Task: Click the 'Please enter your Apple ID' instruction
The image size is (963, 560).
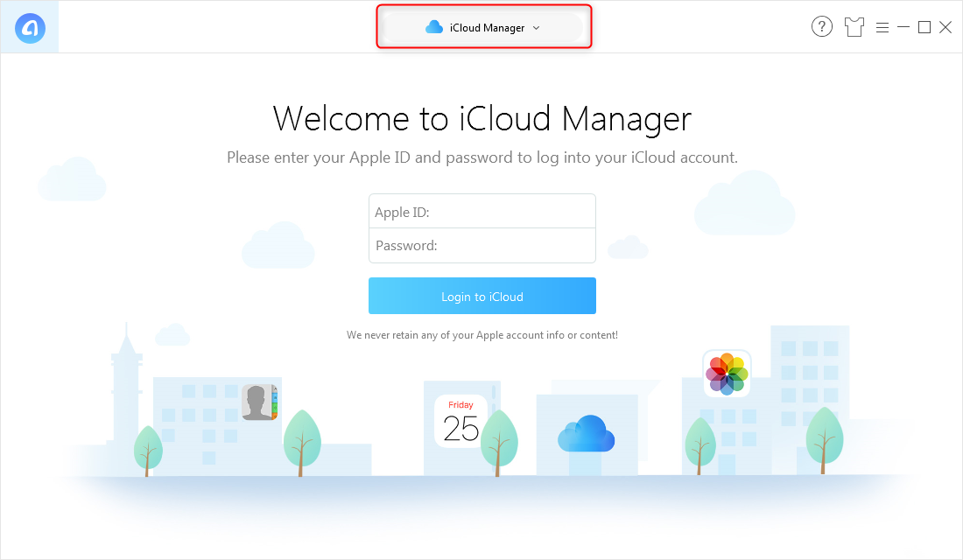Action: coord(482,157)
